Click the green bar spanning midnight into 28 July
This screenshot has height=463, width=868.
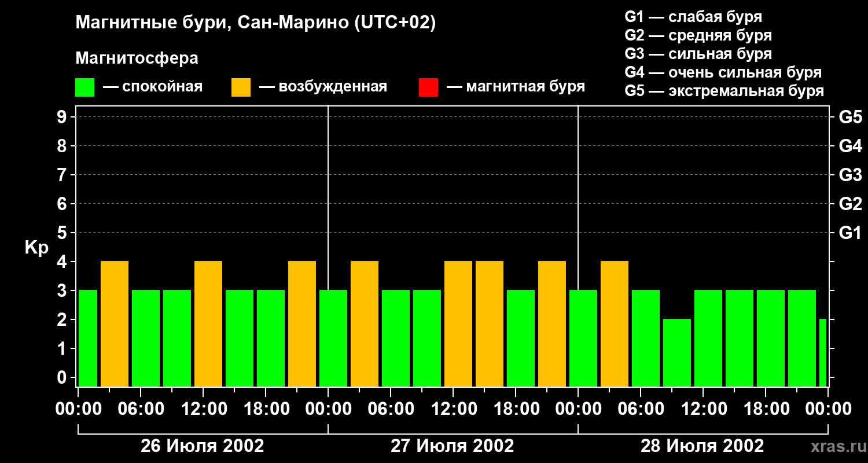(x=583, y=339)
